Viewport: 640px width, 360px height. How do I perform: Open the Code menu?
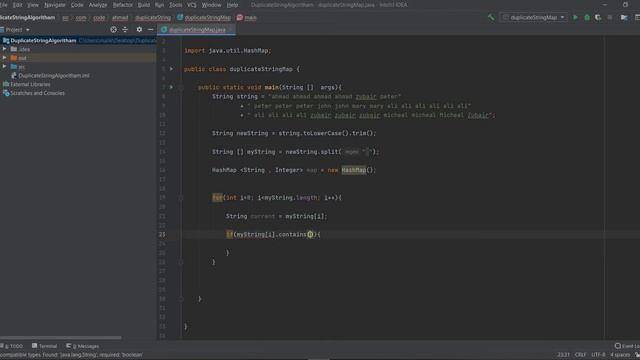(77, 5)
